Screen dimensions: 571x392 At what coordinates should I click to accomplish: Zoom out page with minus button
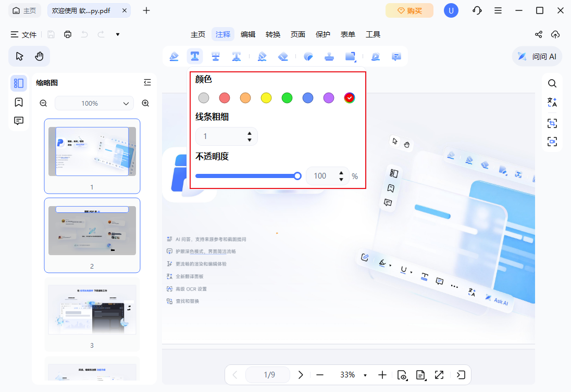pyautogui.click(x=320, y=375)
